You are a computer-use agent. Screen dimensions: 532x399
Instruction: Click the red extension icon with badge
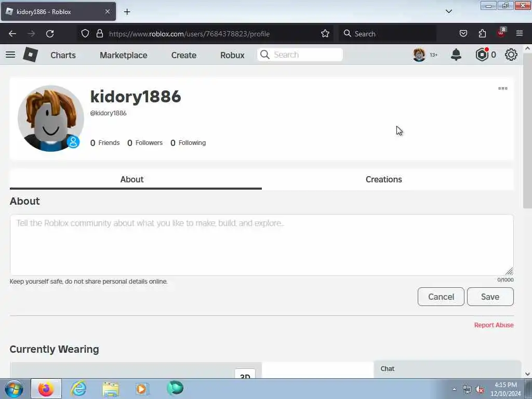pyautogui.click(x=501, y=33)
